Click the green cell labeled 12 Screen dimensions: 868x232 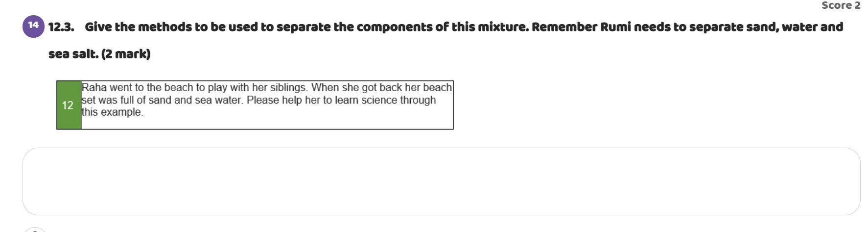pyautogui.click(x=69, y=105)
